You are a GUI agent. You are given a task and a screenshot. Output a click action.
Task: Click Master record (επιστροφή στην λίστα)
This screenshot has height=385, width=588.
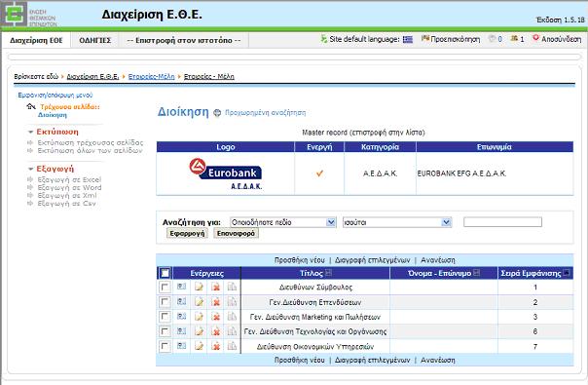pos(363,133)
